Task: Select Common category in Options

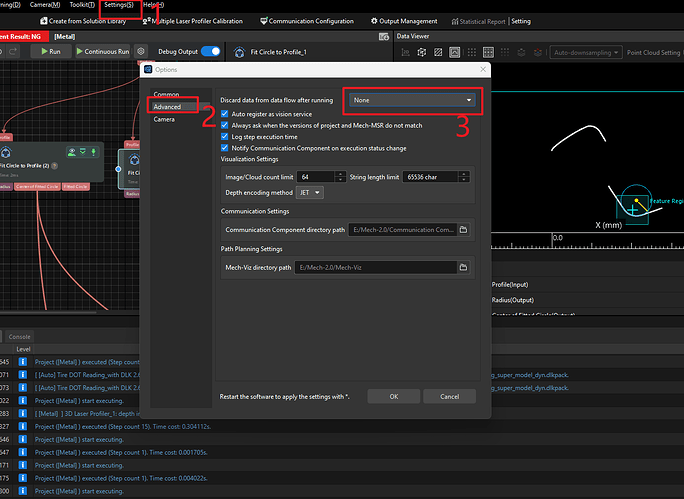Action: [166, 94]
